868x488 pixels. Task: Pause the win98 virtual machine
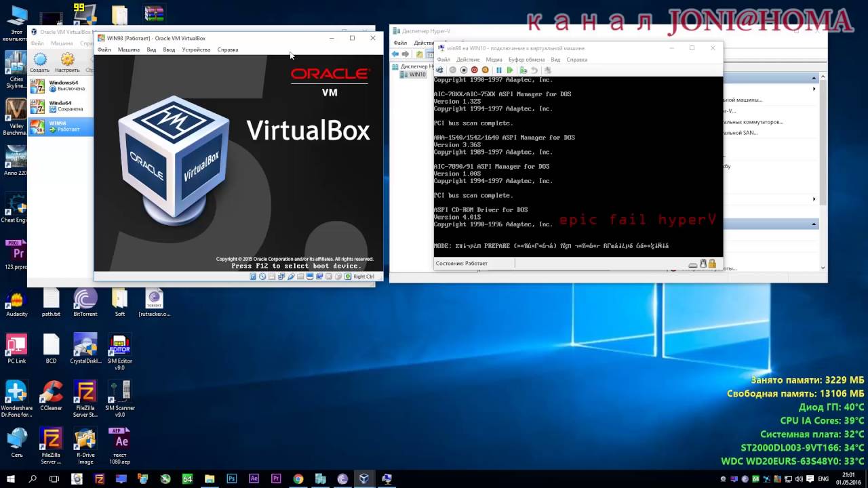[499, 70]
